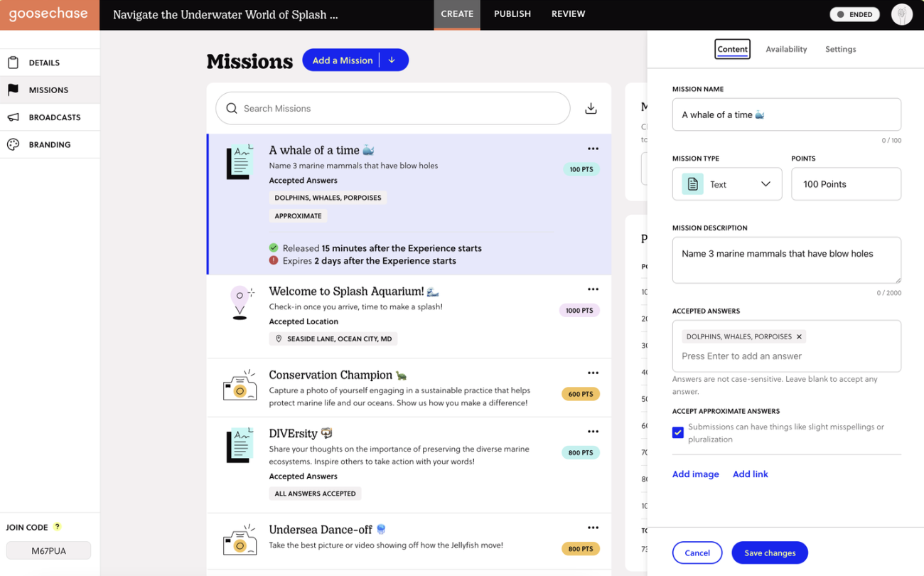The height and width of the screenshot is (576, 924).
Task: Open the Broadcasts megaphone icon
Action: tap(13, 117)
